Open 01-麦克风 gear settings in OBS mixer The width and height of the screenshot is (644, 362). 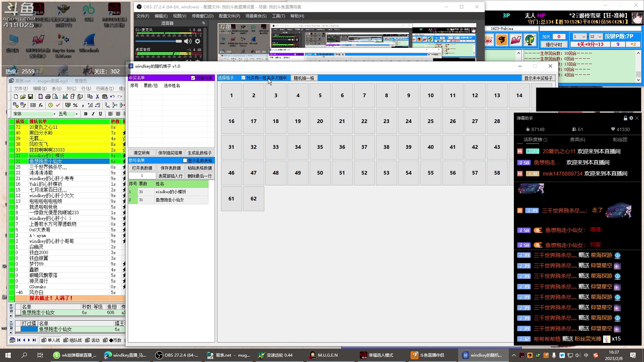click(198, 41)
